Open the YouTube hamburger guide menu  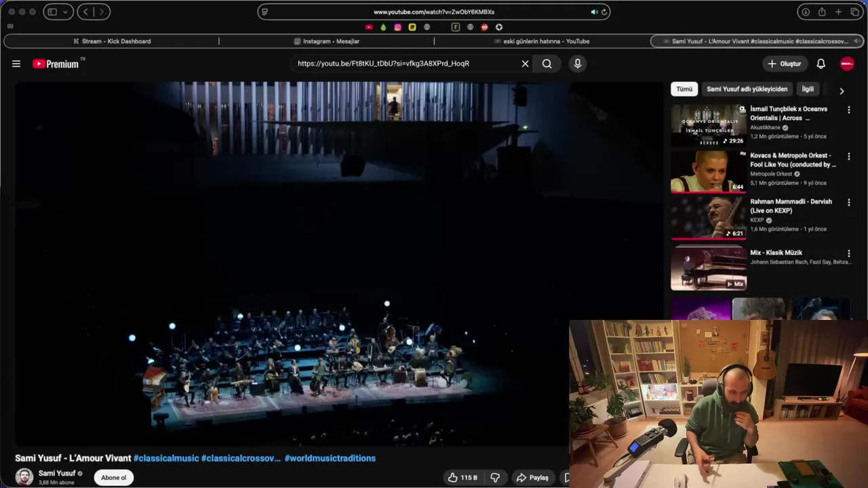point(16,64)
